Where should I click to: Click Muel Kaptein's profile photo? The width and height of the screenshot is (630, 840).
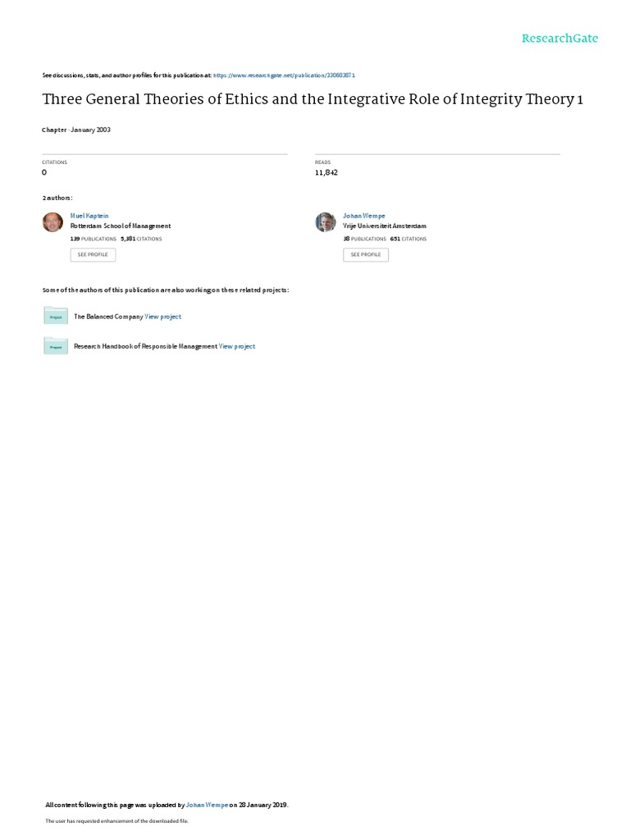pos(52,221)
